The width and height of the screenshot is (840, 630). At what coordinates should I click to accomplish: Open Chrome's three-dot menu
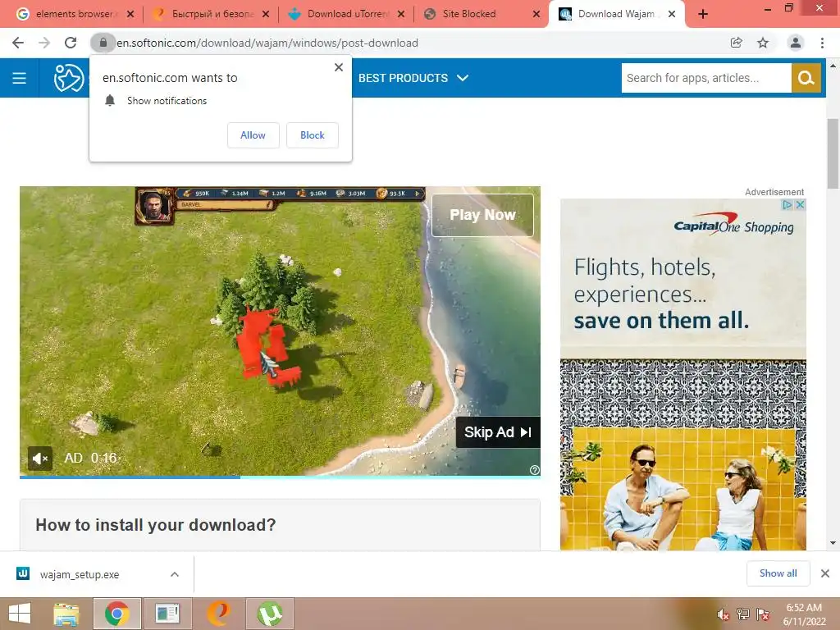click(x=822, y=43)
